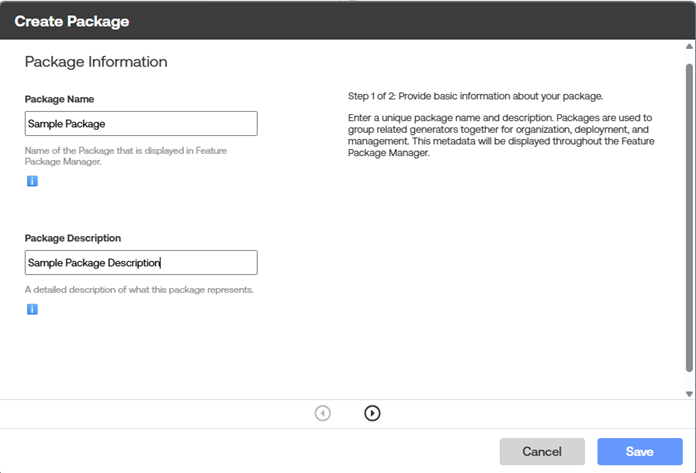Image resolution: width=696 pixels, height=473 pixels.
Task: Click the 'Name of the Package' hint text
Action: click(126, 156)
